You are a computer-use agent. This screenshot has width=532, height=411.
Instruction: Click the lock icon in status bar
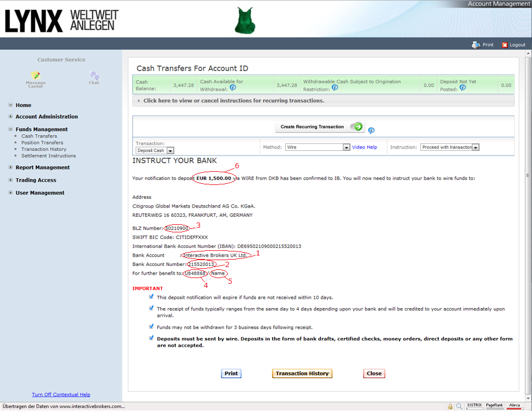[x=450, y=406]
